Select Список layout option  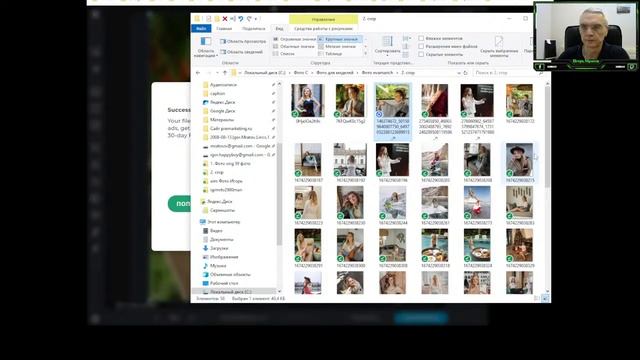[284, 54]
